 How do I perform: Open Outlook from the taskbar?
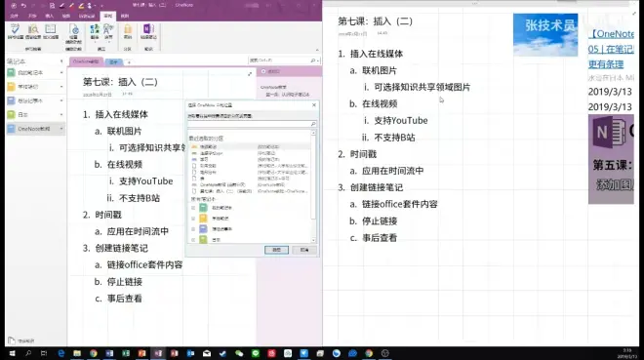tap(190, 353)
